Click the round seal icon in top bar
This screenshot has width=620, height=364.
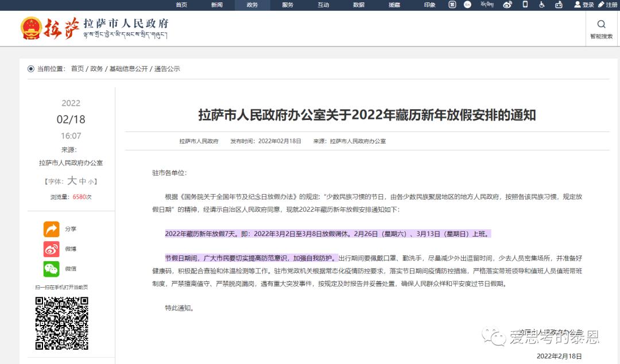[451, 5]
